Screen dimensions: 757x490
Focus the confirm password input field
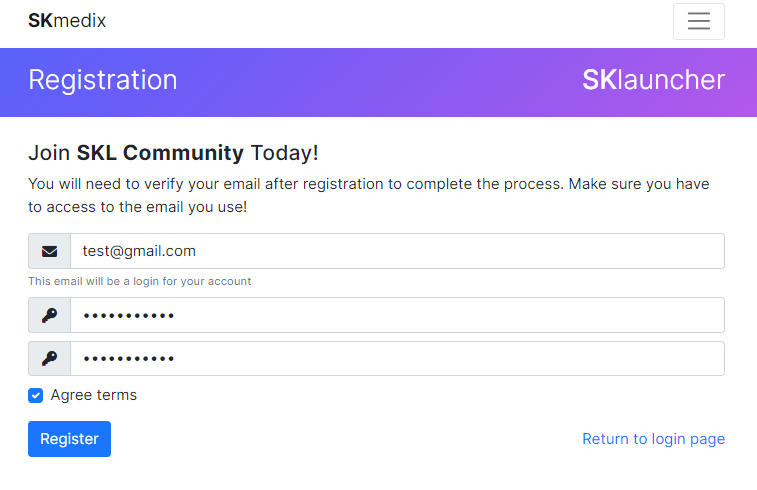point(397,359)
